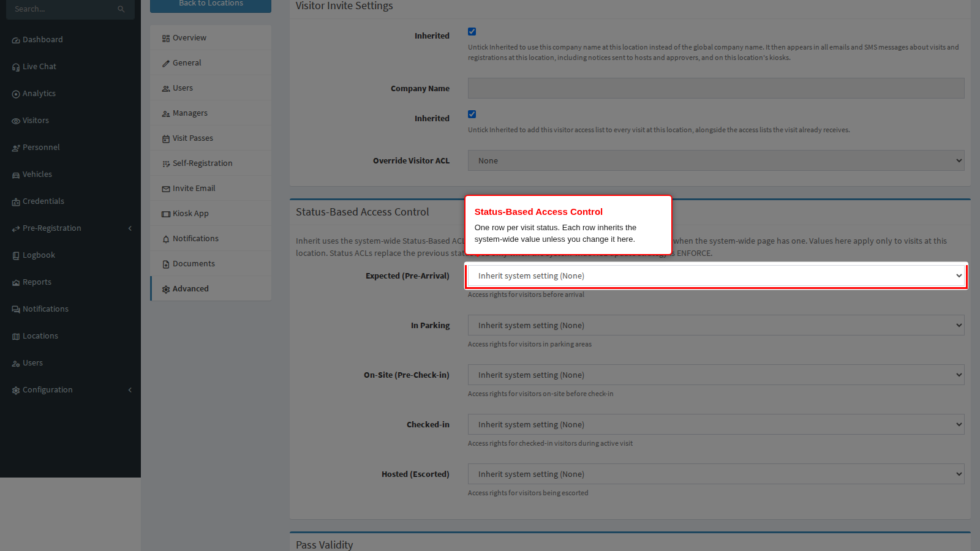Open Notifications in location submenu
980x551 pixels.
point(211,239)
